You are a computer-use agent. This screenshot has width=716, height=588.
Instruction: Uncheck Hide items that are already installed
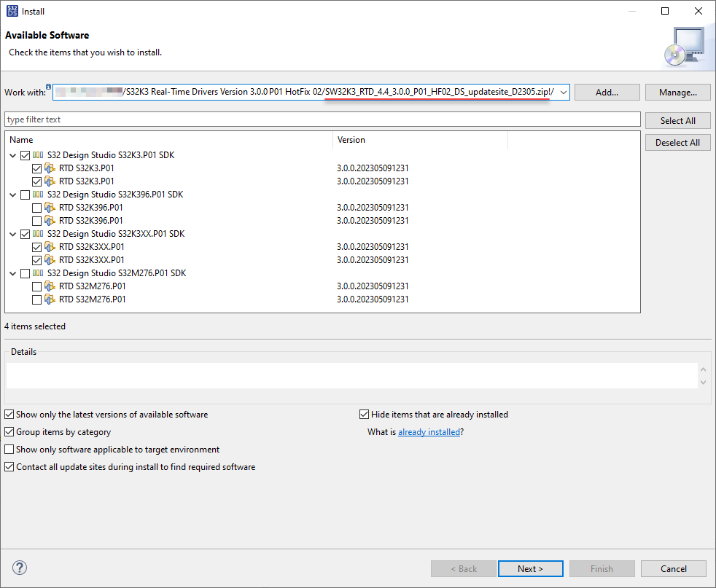tap(365, 415)
